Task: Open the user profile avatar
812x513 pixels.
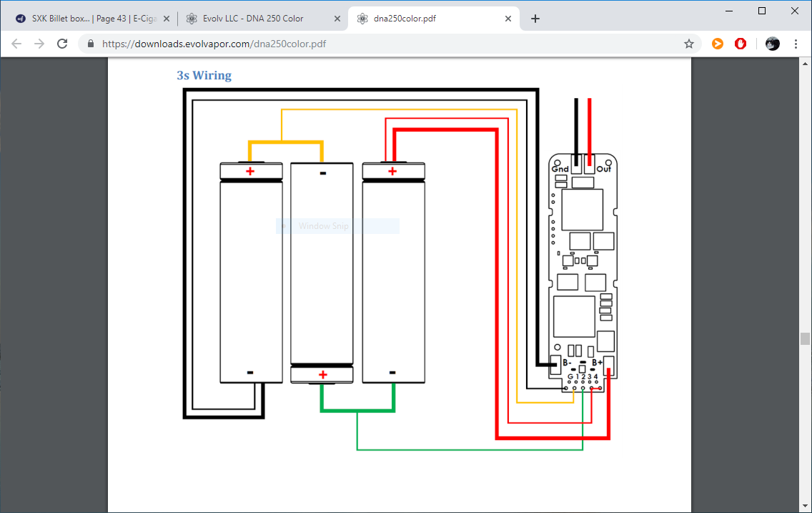Action: coord(772,44)
